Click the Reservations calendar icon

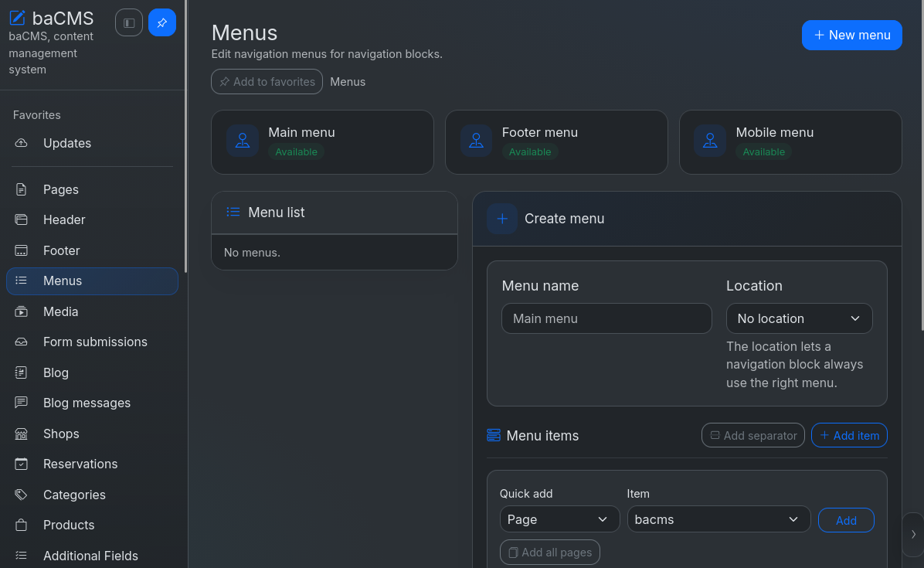21,464
